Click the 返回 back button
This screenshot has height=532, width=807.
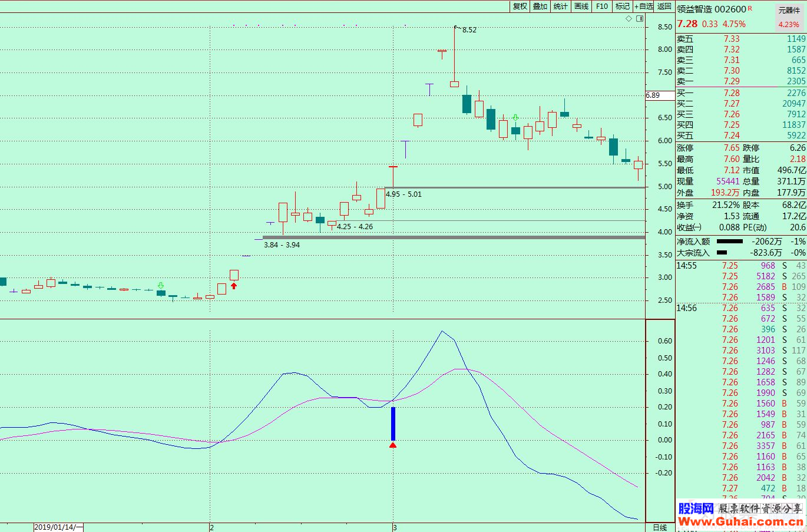point(664,6)
